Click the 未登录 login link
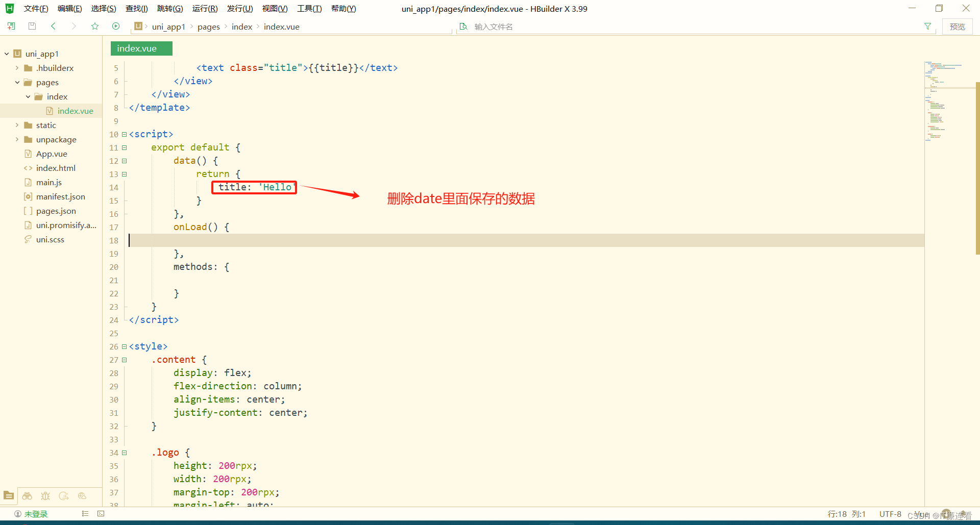This screenshot has width=980, height=525. point(36,514)
